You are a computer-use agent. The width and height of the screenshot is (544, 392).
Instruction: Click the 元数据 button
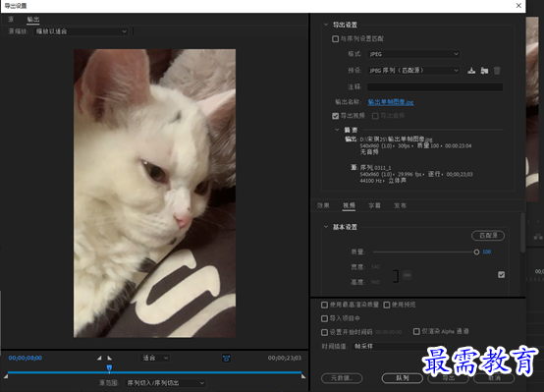pyautogui.click(x=342, y=378)
